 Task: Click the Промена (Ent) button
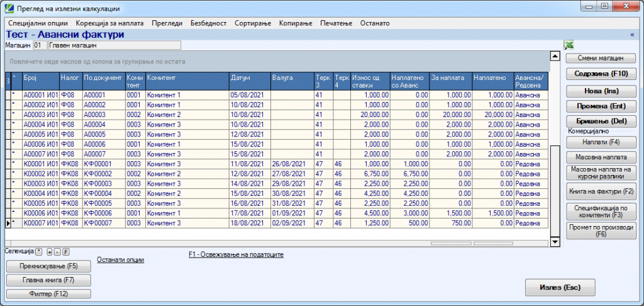pyautogui.click(x=601, y=106)
